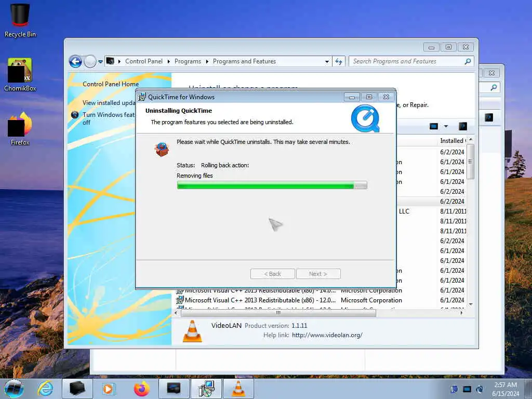
Task: Open the address bar history dropdown
Action: tap(327, 61)
